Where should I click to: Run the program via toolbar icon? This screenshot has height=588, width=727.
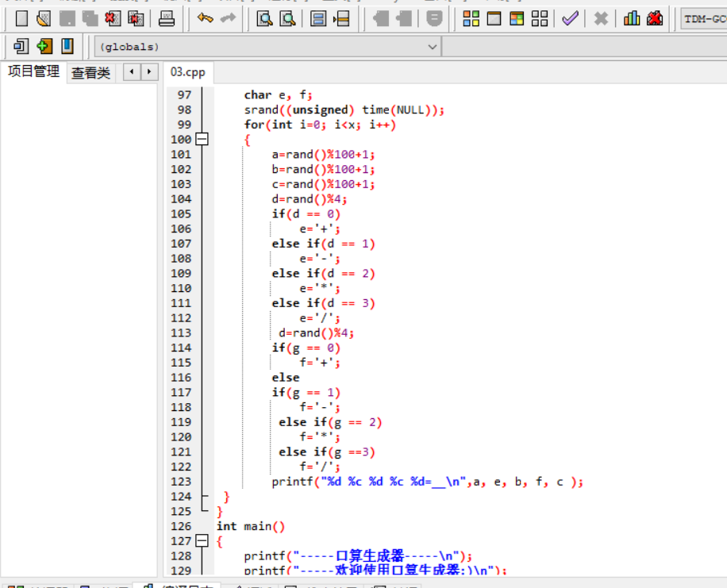[x=494, y=18]
